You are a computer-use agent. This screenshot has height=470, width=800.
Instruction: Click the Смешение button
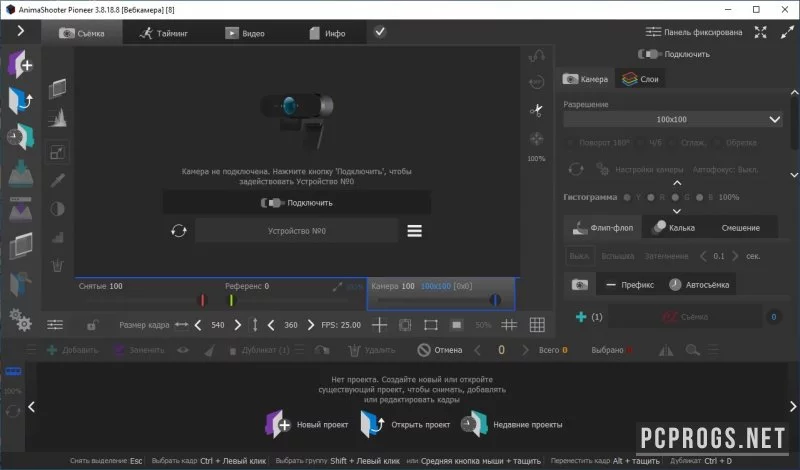(740, 228)
